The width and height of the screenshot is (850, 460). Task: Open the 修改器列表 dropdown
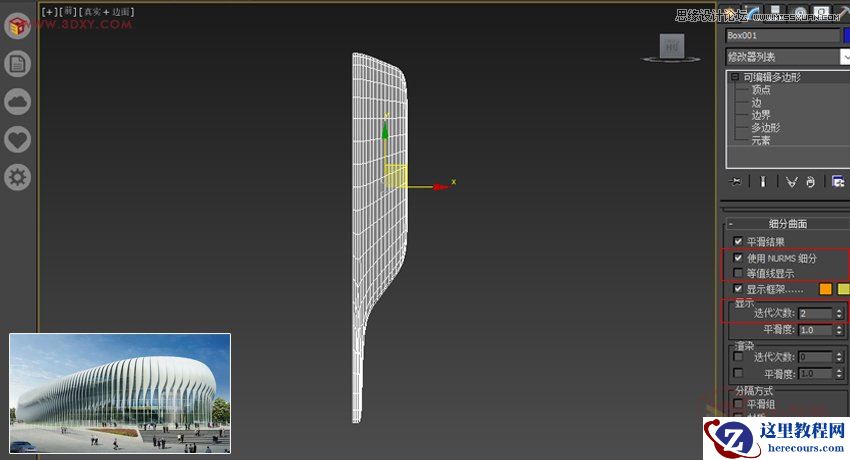[x=787, y=57]
